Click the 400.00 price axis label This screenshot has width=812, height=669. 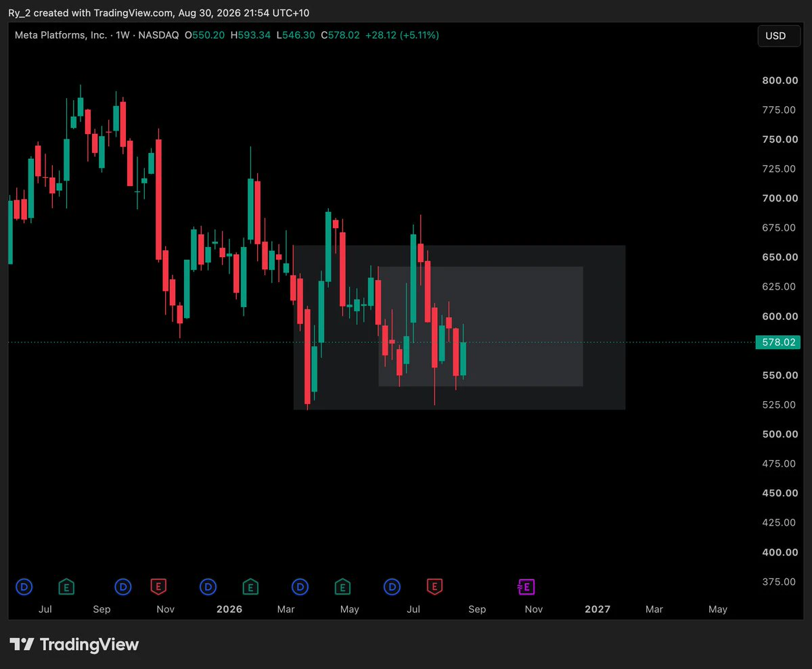pos(780,553)
